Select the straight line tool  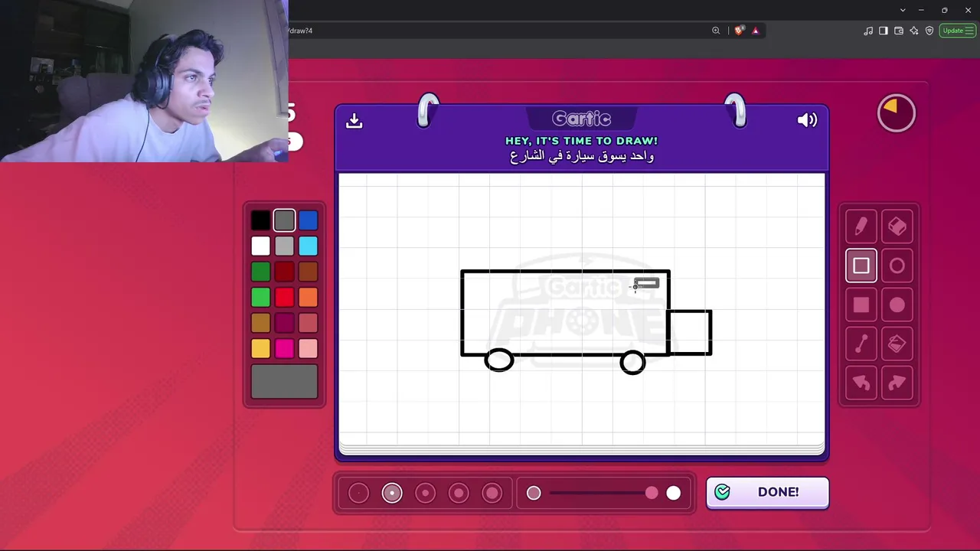861,344
